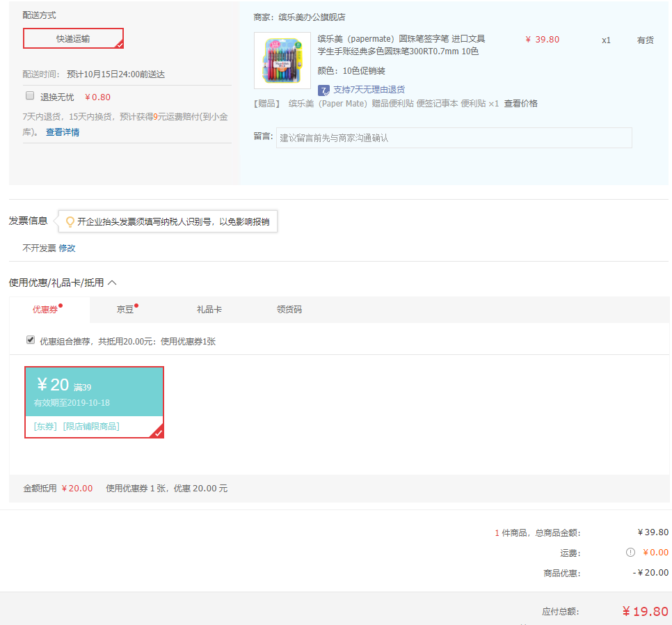Image resolution: width=672 pixels, height=625 pixels.
Task: Click the 商品优惠 -¥20.00 value
Action: [650, 573]
